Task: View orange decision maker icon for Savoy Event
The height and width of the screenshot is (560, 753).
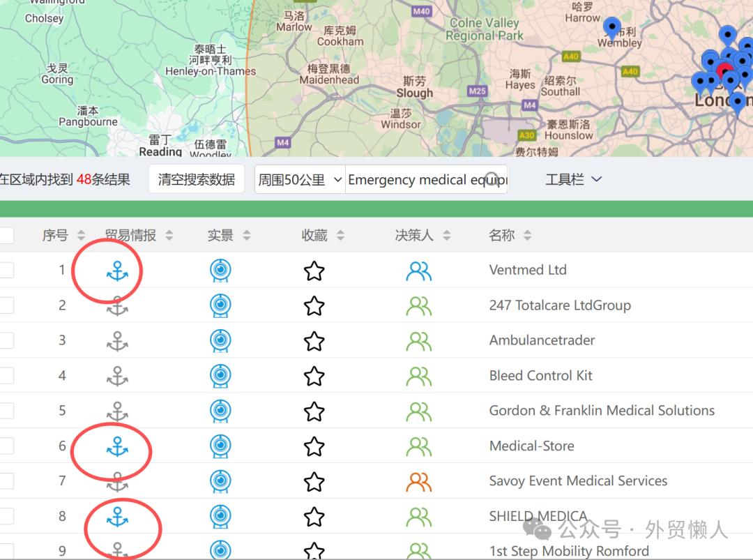Action: click(x=419, y=482)
